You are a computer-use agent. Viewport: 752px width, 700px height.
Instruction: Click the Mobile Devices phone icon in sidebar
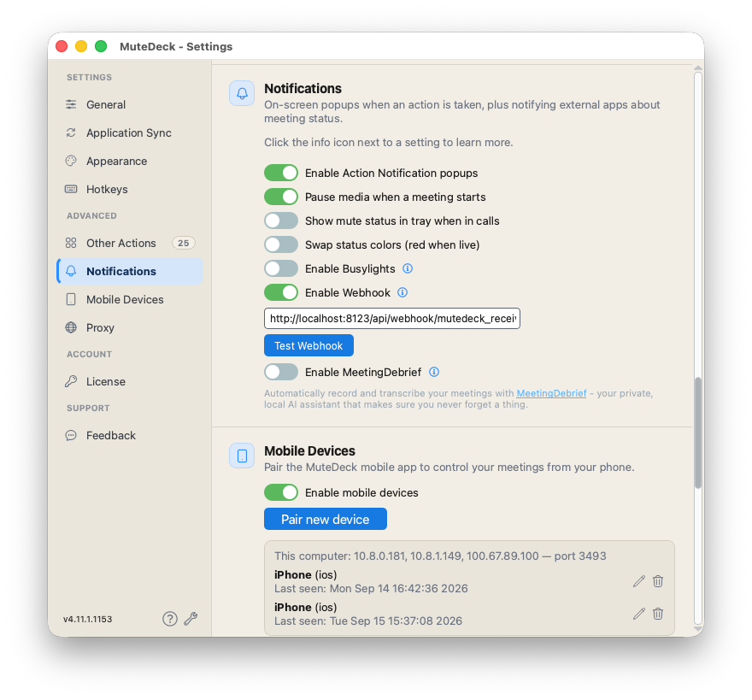click(71, 299)
